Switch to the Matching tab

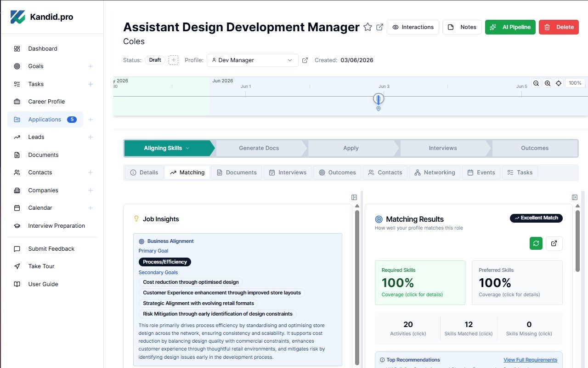coord(187,172)
